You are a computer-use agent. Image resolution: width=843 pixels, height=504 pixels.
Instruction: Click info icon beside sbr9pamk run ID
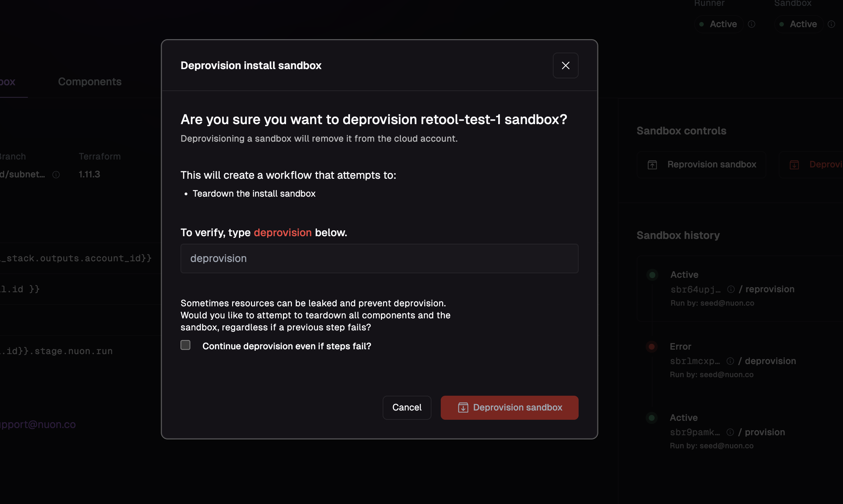[730, 432]
